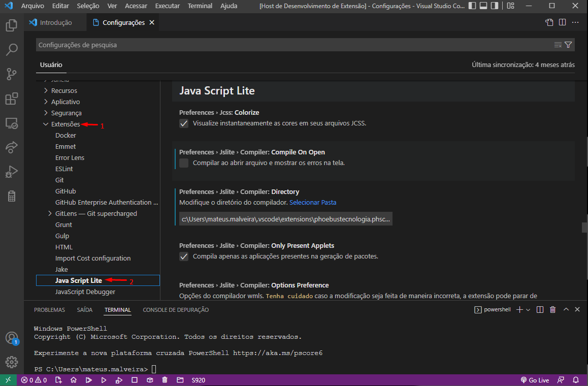Image resolution: width=588 pixels, height=386 pixels.
Task: Open the Extensions view in the sidebar
Action: click(x=11, y=99)
